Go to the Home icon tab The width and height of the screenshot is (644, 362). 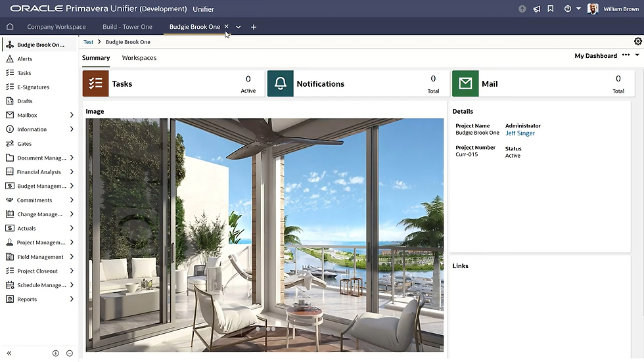coord(10,27)
